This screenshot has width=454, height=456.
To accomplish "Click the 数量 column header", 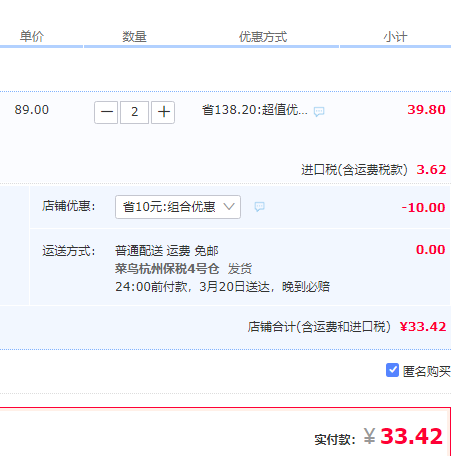I will coord(134,36).
